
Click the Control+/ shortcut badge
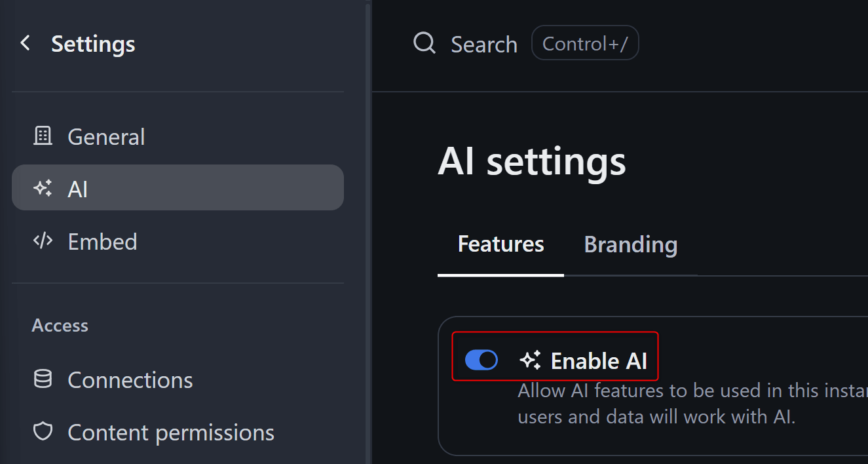click(585, 44)
